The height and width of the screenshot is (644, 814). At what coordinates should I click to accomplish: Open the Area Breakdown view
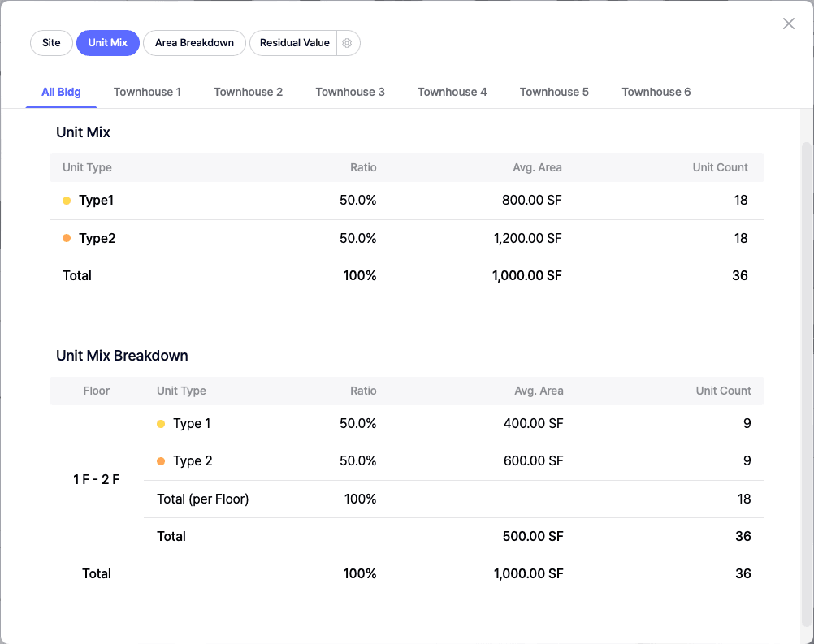(x=194, y=43)
